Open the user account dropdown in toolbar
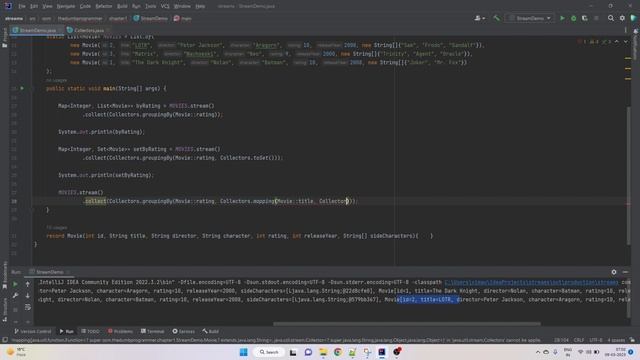 point(480,18)
